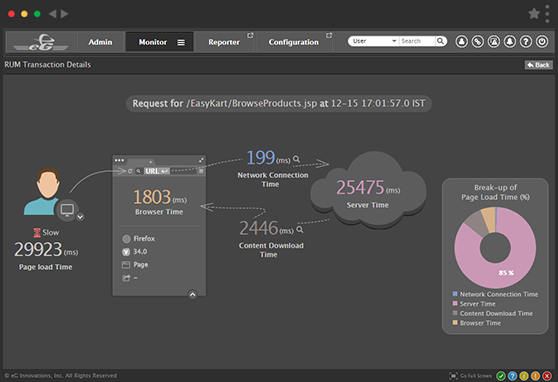Viewport: 558px width, 382px height.
Task: Click the 34.0 browser version text
Action: click(140, 252)
